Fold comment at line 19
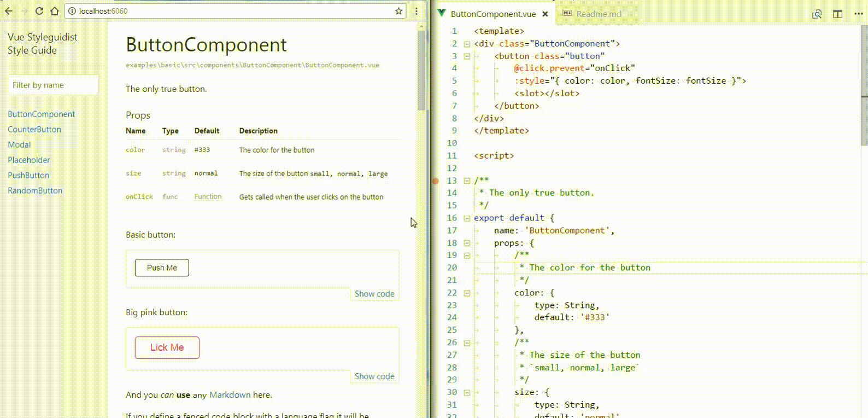The image size is (868, 418). [467, 256]
